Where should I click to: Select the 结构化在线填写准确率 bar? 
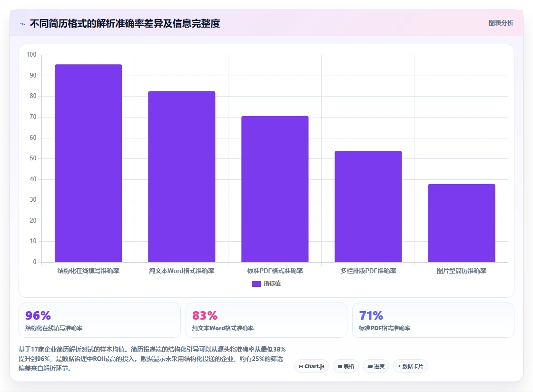[89, 163]
